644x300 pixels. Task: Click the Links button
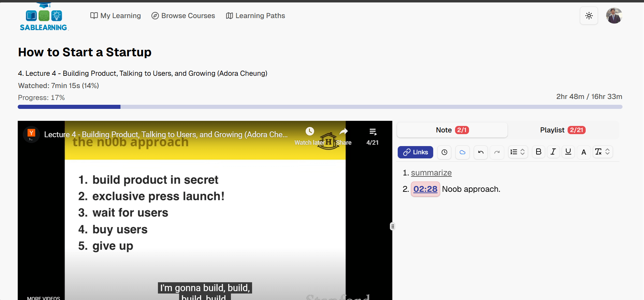pyautogui.click(x=415, y=152)
